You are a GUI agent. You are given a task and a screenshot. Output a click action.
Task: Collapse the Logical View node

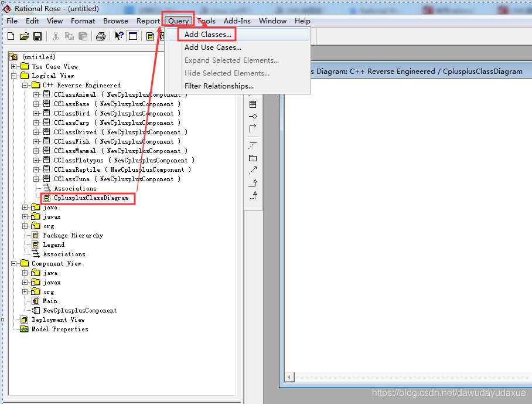[x=14, y=76]
